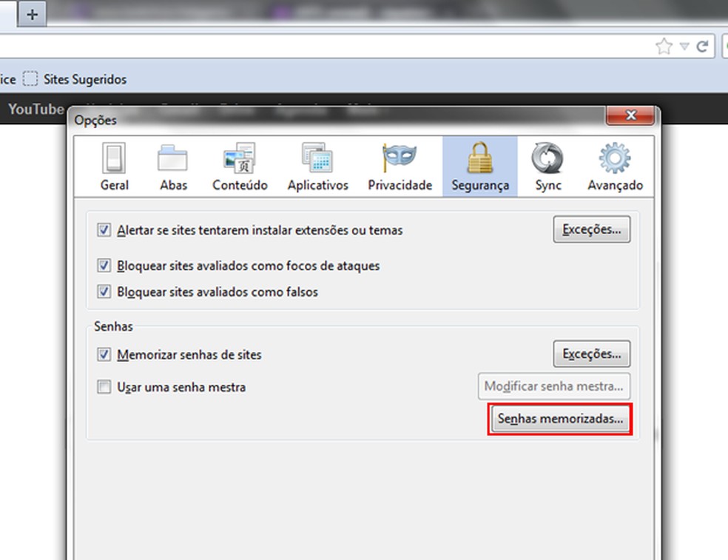This screenshot has width=728, height=560.
Task: Click the page reload icon
Action: pyautogui.click(x=701, y=46)
